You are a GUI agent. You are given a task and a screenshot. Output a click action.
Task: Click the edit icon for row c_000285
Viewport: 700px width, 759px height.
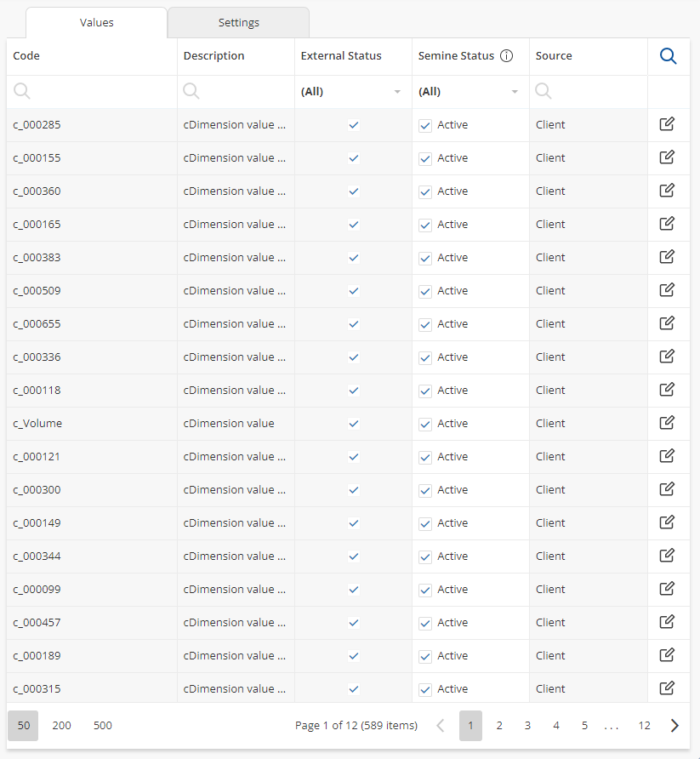668,125
